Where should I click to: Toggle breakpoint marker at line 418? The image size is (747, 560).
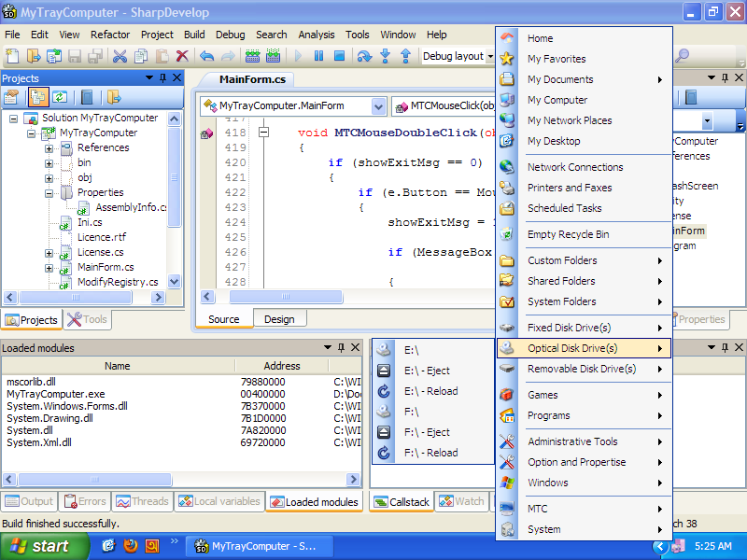(x=206, y=133)
